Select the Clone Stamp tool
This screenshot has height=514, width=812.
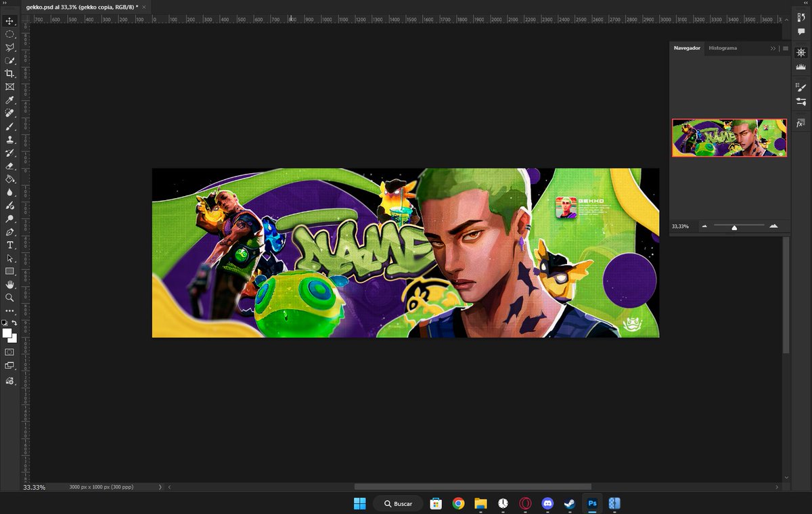pos(9,139)
